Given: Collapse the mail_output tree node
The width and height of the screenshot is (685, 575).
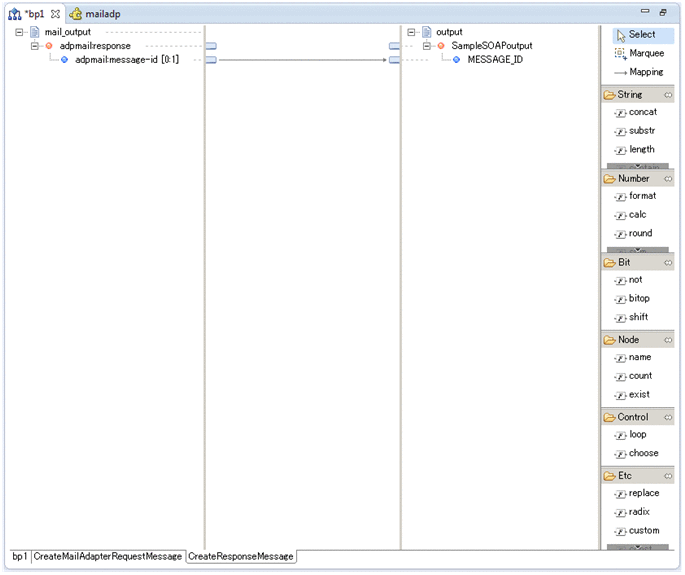Looking at the screenshot, I should (20, 32).
